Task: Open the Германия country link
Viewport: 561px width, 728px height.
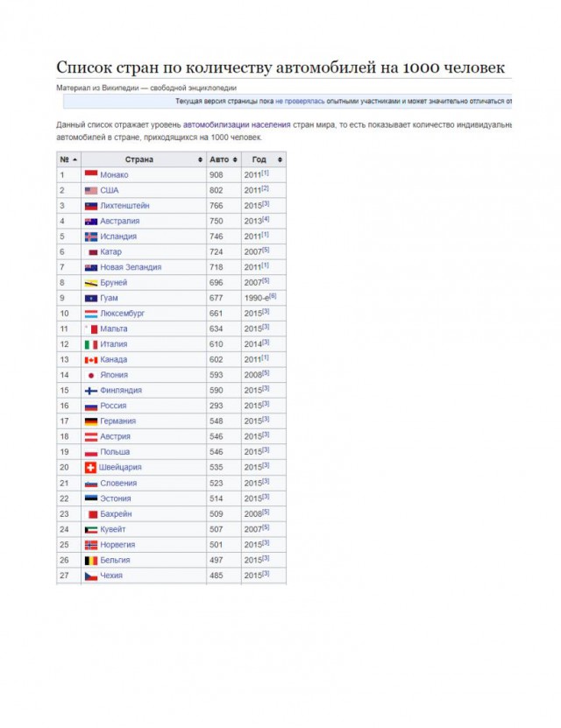Action: (x=118, y=421)
